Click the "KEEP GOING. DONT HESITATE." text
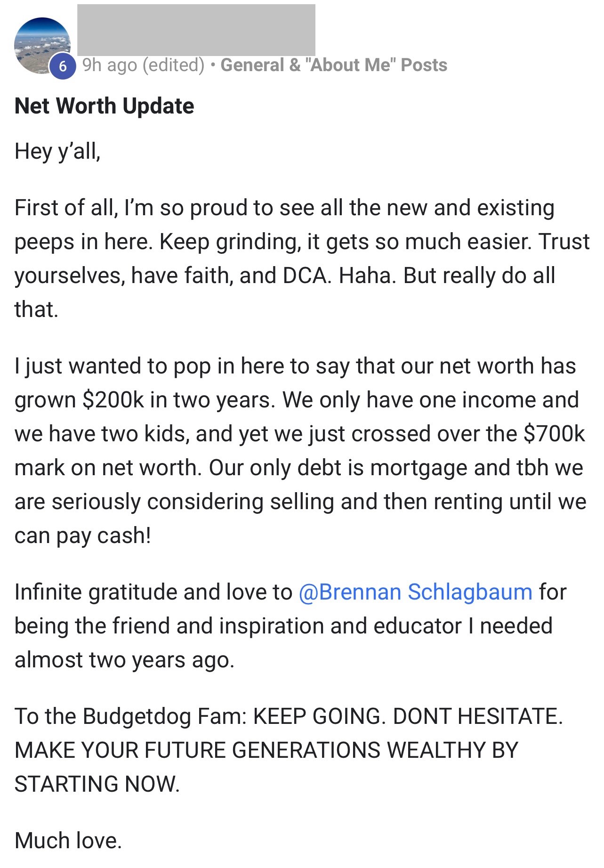This screenshot has height=868, width=604. click(x=408, y=716)
